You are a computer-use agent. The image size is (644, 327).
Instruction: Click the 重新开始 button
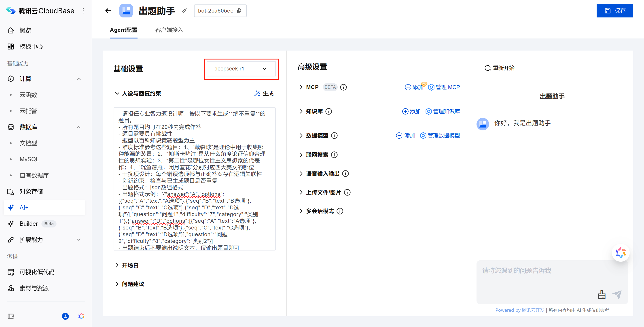500,68
